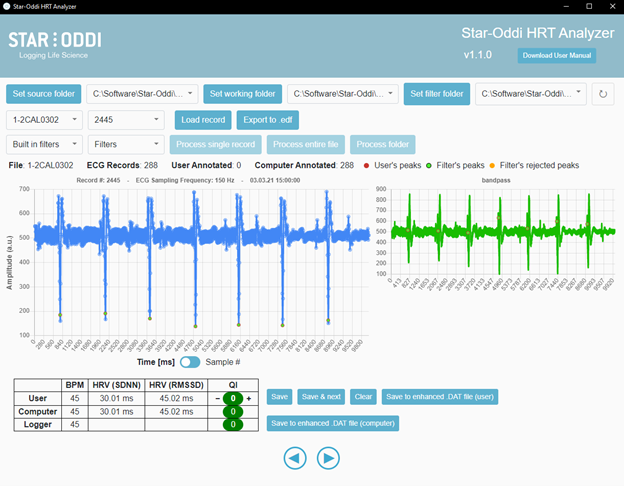The width and height of the screenshot is (624, 486).
Task: Open the Filters dropdown
Action: coord(126,144)
